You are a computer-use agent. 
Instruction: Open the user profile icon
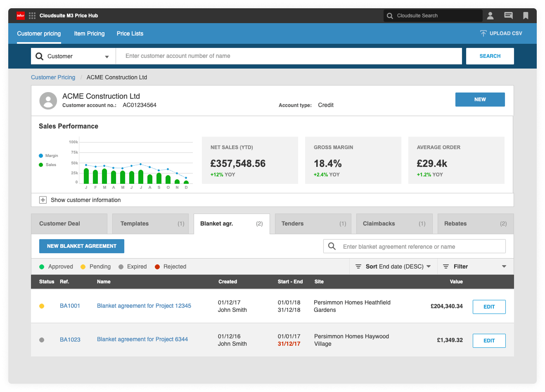490,16
